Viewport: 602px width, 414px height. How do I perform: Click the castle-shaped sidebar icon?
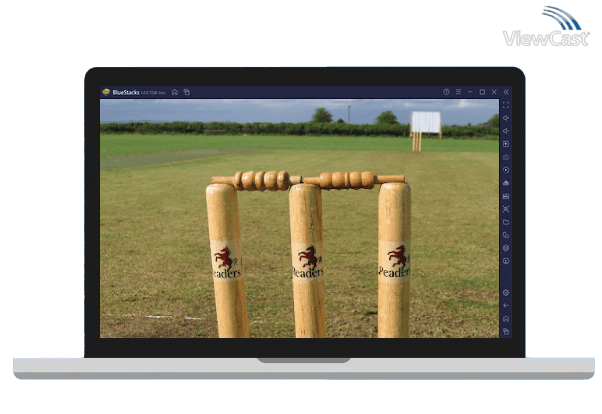point(506,196)
